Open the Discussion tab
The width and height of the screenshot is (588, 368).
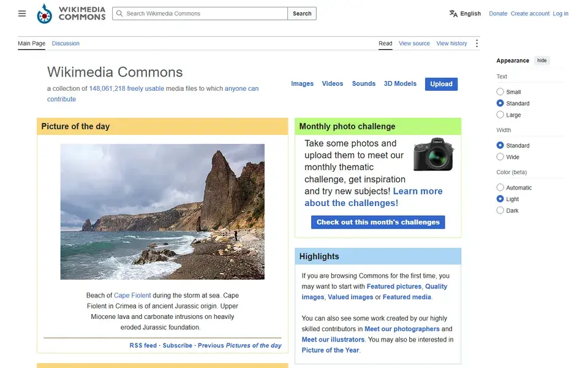66,44
